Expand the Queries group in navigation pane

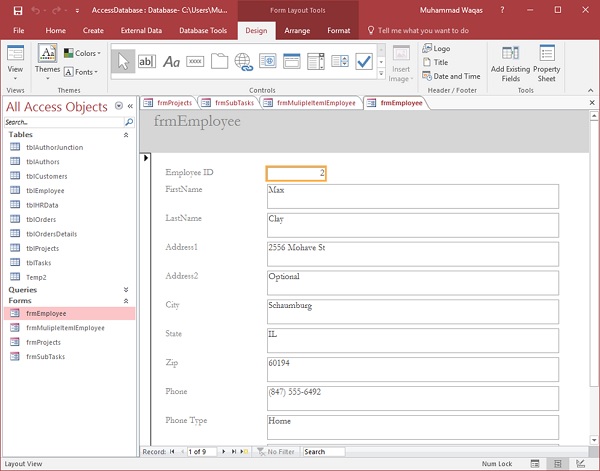[x=126, y=289]
